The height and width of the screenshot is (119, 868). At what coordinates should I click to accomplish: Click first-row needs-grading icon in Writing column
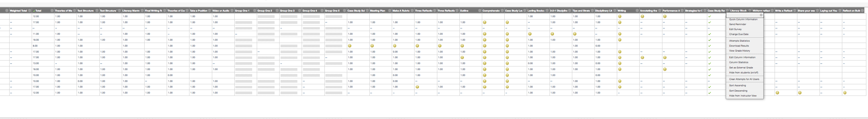coord(620,16)
